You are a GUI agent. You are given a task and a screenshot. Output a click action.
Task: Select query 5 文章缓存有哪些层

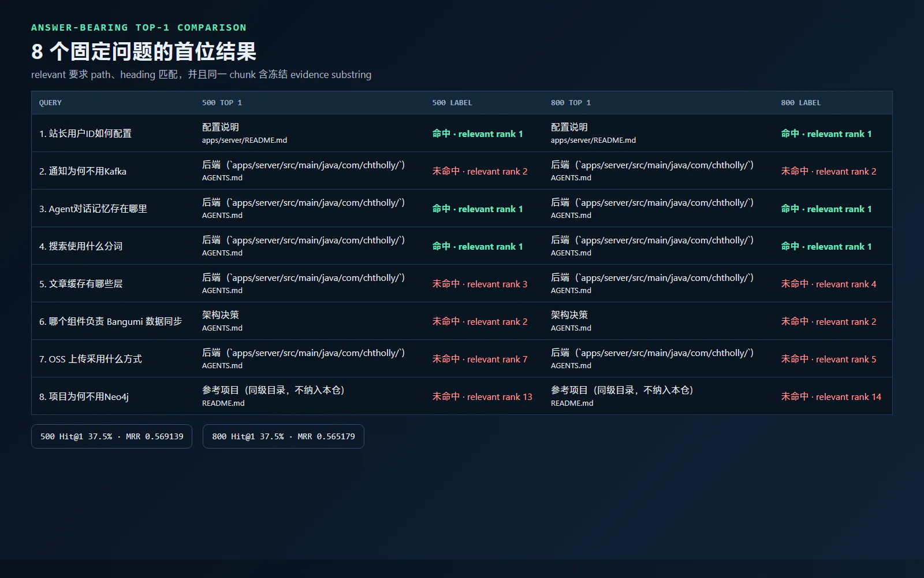81,284
